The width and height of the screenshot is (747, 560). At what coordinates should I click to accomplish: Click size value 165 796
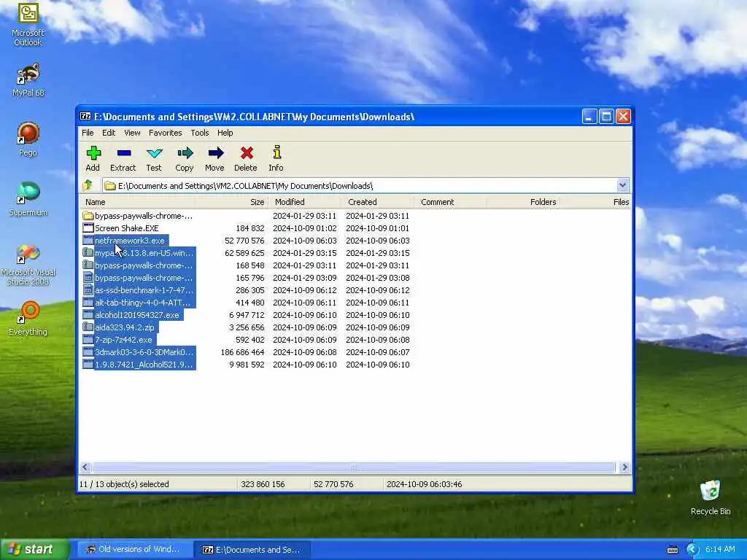(249, 278)
